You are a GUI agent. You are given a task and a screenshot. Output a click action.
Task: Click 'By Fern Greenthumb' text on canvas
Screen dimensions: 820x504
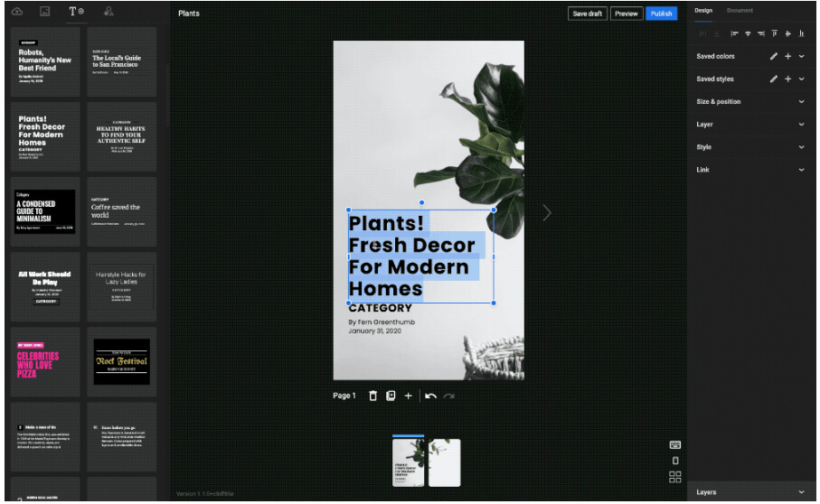(382, 322)
